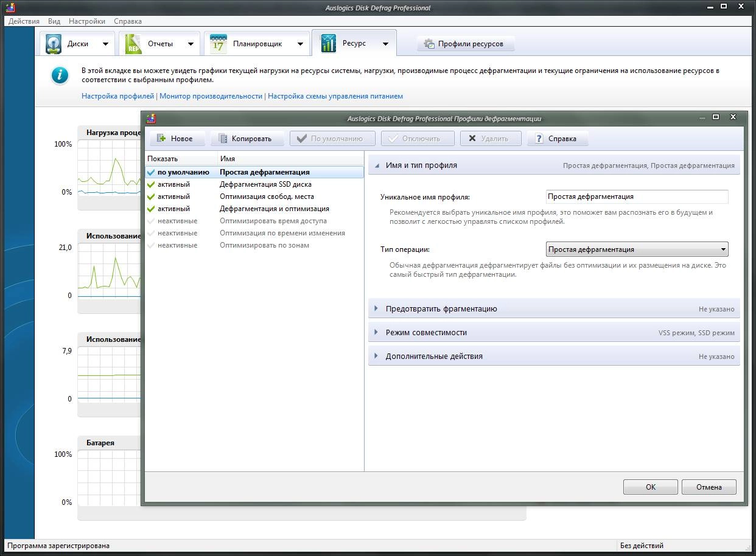Click the main window title bar app icon
Image resolution: width=756 pixels, height=556 pixels.
tap(10, 7)
